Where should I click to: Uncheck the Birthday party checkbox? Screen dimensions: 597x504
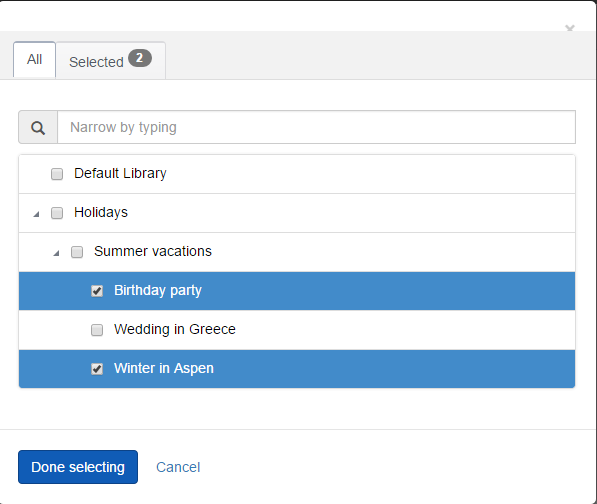click(97, 291)
